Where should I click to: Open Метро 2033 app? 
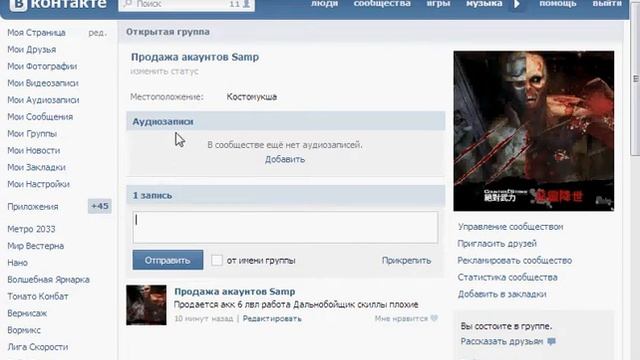(x=31, y=229)
